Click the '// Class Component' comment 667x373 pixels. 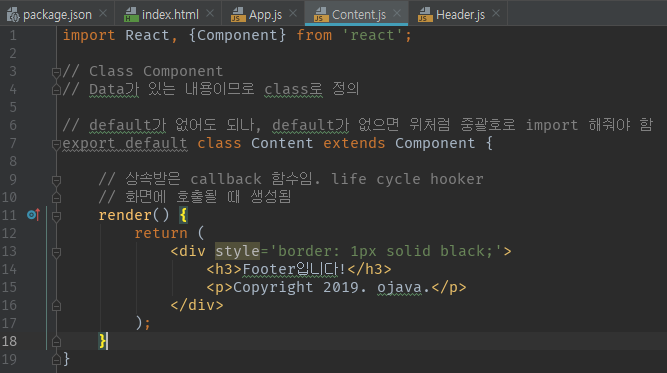(x=143, y=71)
